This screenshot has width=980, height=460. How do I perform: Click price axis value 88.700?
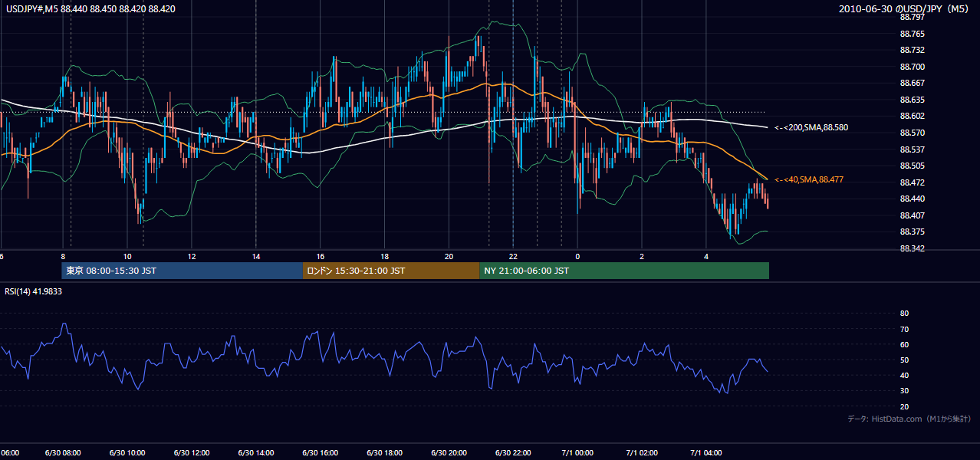point(911,67)
